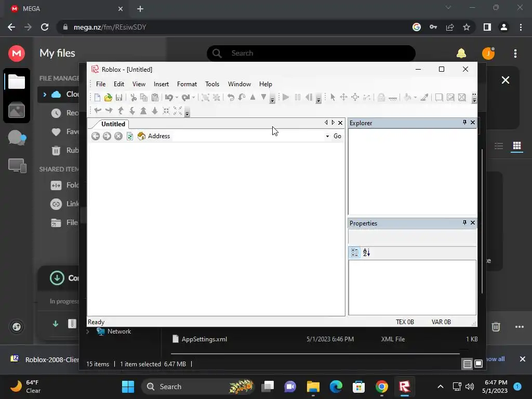The width and height of the screenshot is (532, 399).
Task: Open toolbar options after run controls
Action: pyautogui.click(x=318, y=98)
